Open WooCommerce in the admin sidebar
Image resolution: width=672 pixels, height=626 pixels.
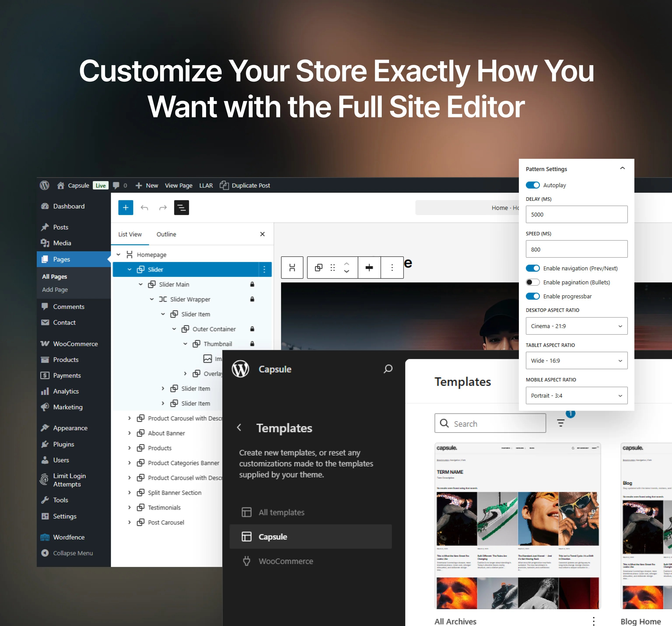tap(75, 344)
